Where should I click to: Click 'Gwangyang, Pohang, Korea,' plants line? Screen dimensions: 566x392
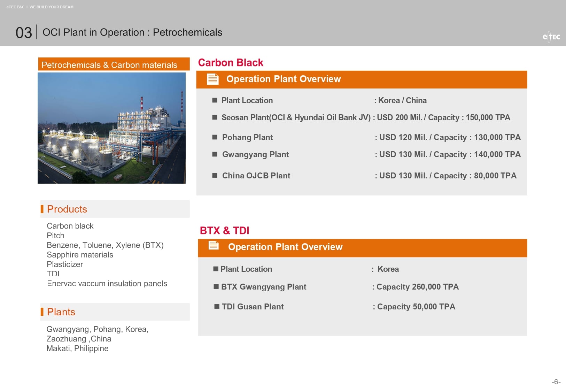[98, 329]
